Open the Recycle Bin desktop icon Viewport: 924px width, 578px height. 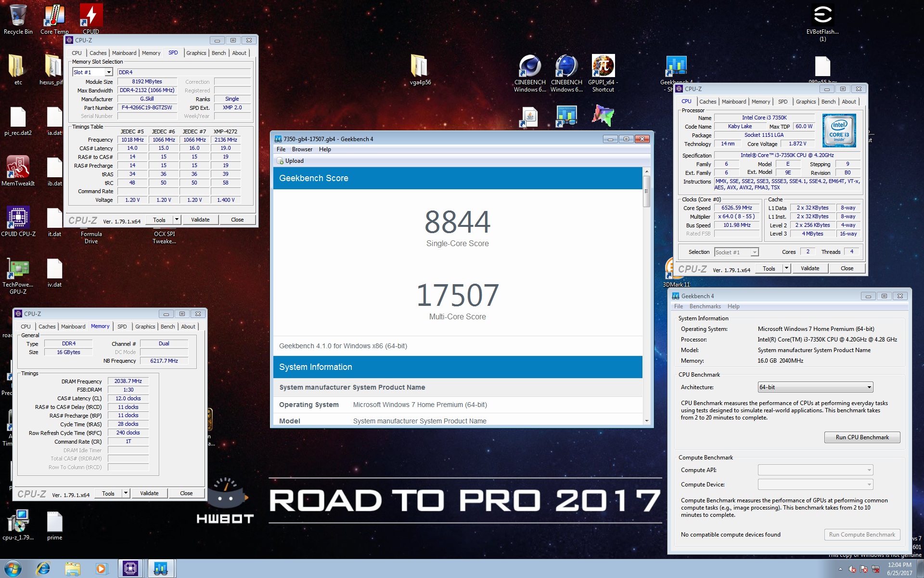point(18,19)
